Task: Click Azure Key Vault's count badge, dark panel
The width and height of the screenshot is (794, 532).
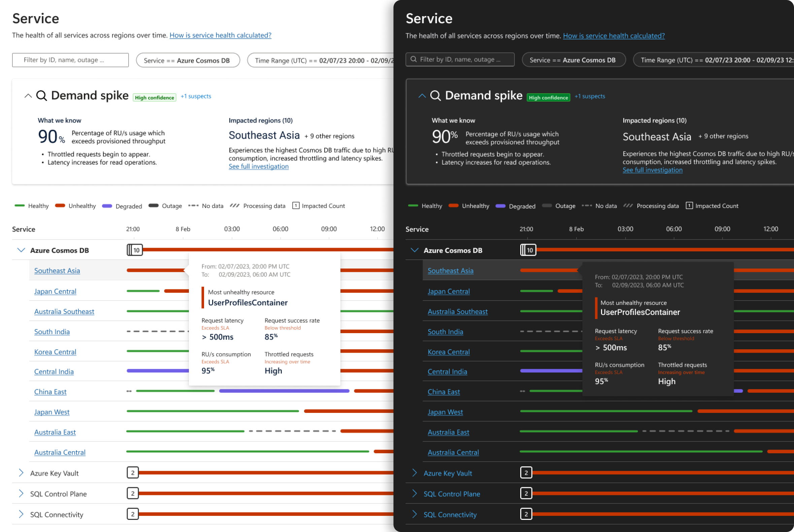Action: pos(526,473)
